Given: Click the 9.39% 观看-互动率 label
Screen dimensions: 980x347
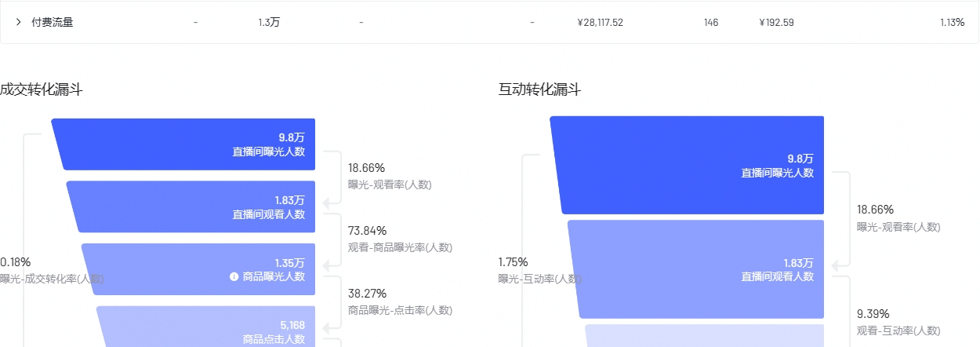Looking at the screenshot, I should pos(898,322).
